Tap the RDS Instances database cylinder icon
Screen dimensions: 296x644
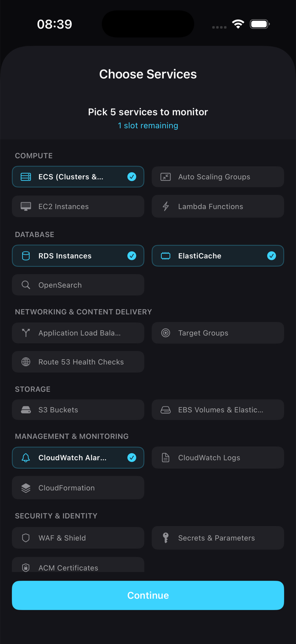[x=26, y=256]
